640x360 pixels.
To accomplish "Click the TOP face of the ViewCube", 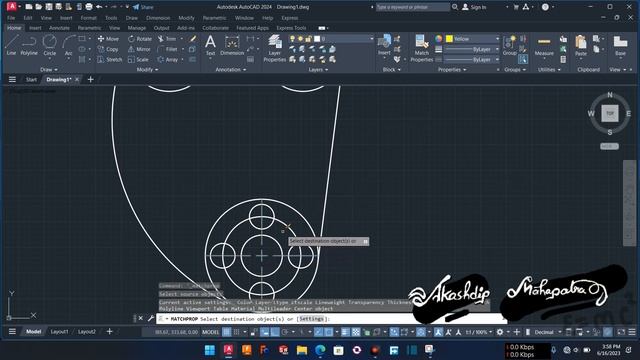I will 610,113.
